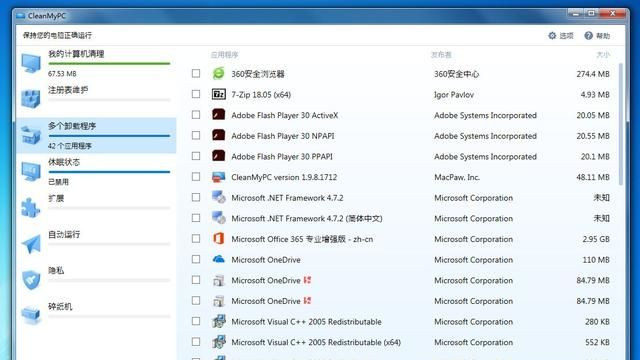Click the 7-Zip app icon
Screen dimensions: 640x360
218,94
